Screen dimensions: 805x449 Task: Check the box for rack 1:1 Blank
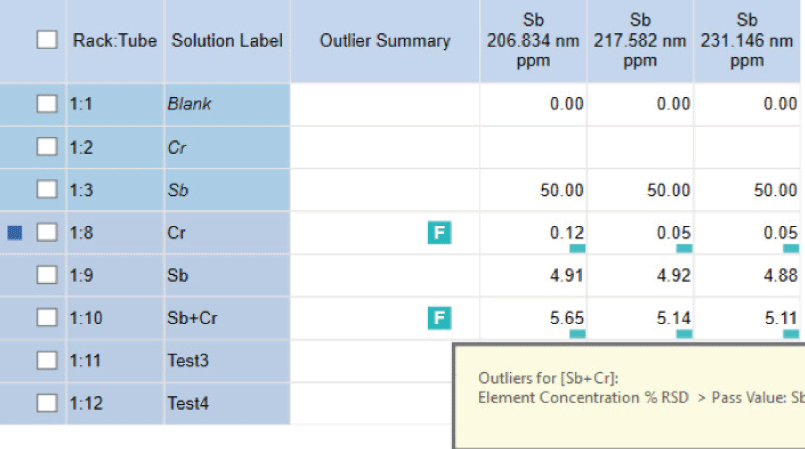(x=47, y=104)
